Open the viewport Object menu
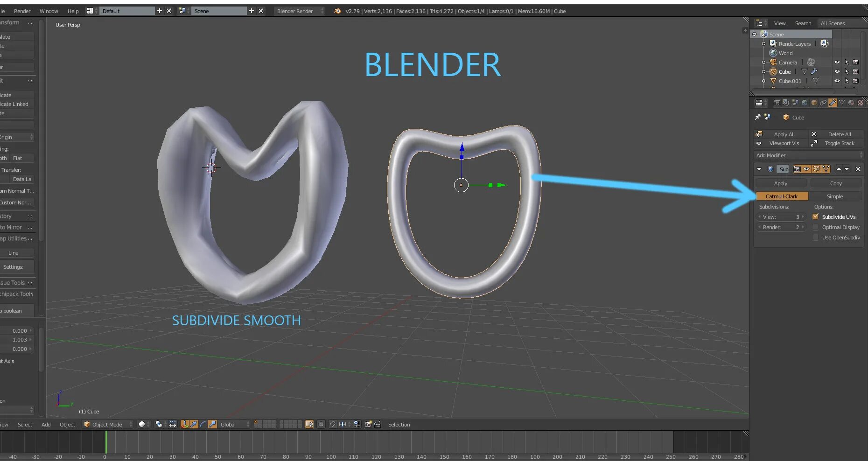The height and width of the screenshot is (461, 868). coord(67,425)
